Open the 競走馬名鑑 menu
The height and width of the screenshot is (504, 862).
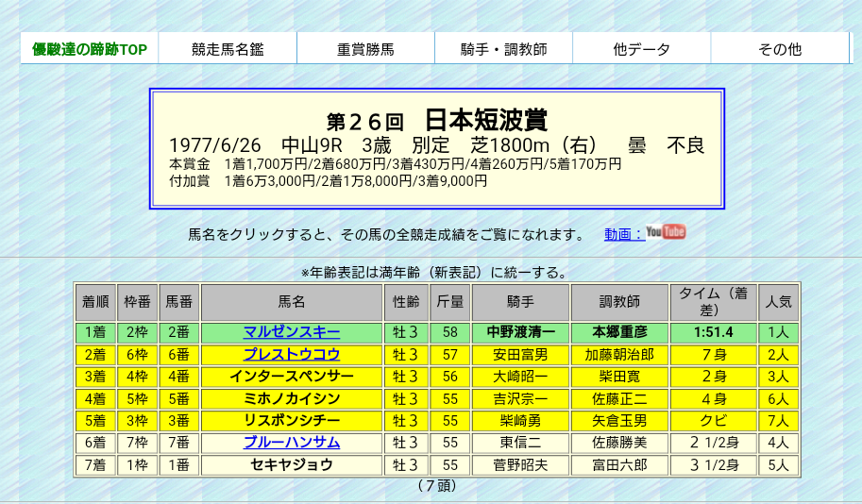[228, 49]
